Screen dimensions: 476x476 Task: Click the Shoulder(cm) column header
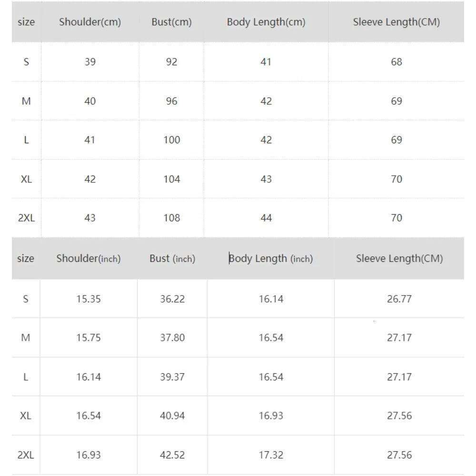[x=90, y=22]
